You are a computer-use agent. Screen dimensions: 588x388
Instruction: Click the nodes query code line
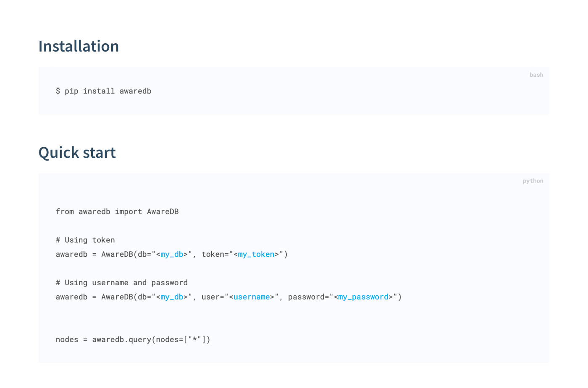[133, 339]
